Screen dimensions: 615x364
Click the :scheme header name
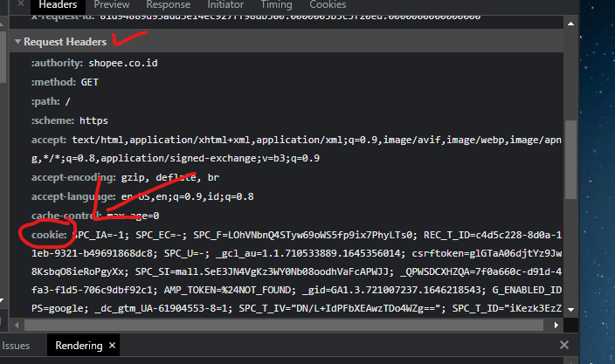click(52, 120)
